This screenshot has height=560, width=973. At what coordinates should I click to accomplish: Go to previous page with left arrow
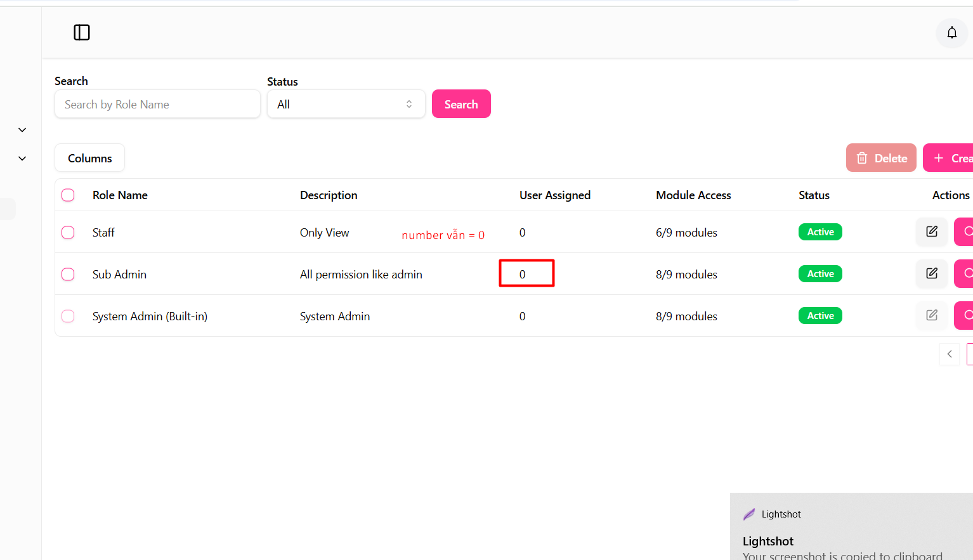[949, 355]
